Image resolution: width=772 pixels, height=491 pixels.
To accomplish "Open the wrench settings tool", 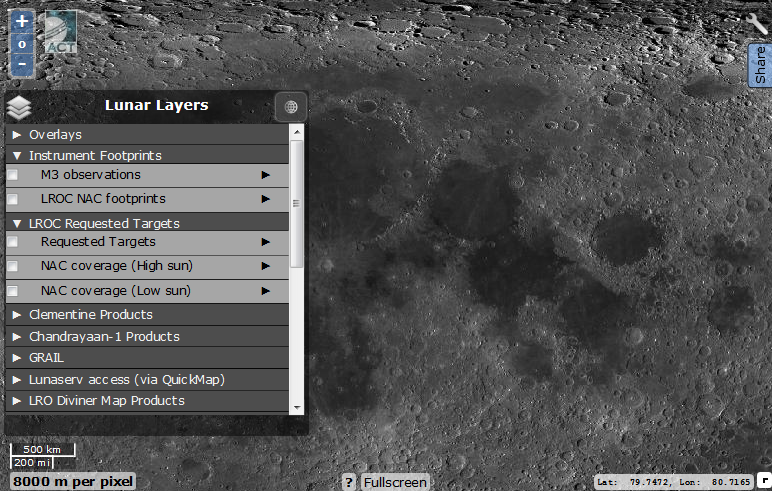I will (x=757, y=23).
